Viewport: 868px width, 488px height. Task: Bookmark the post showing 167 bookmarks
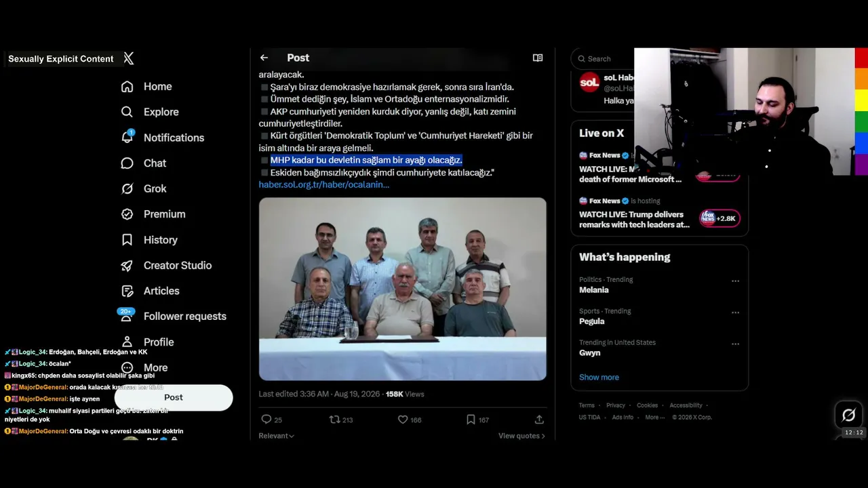tap(471, 420)
